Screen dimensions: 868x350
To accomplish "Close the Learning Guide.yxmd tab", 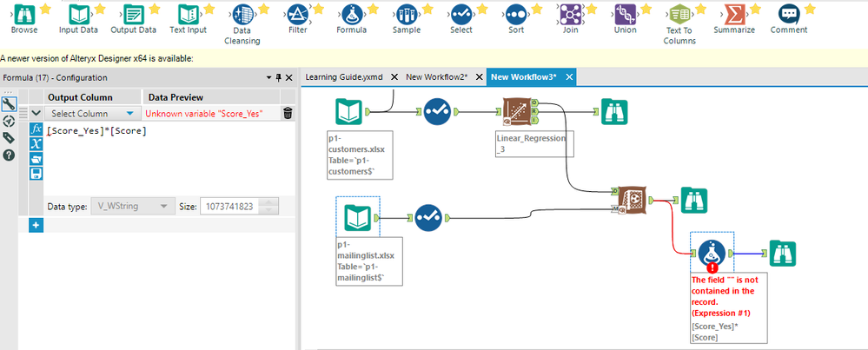I will [x=394, y=76].
